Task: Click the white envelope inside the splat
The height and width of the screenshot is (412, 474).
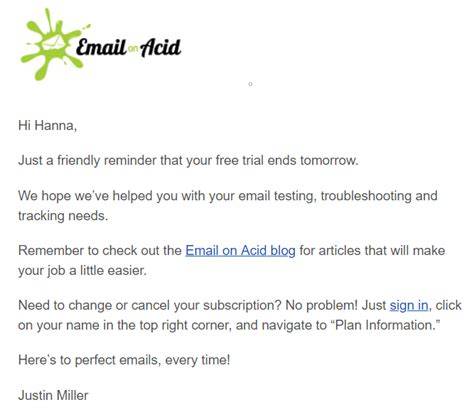Action: tap(53, 43)
